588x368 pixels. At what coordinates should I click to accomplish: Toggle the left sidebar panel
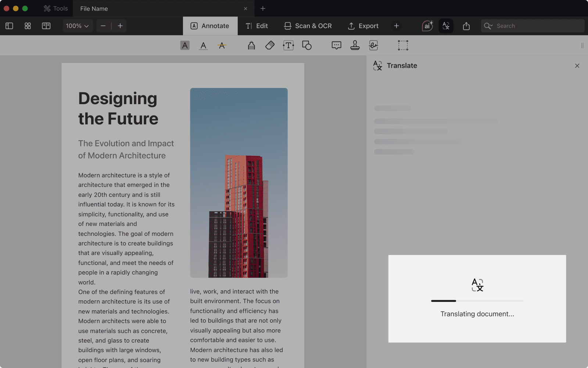[9, 26]
